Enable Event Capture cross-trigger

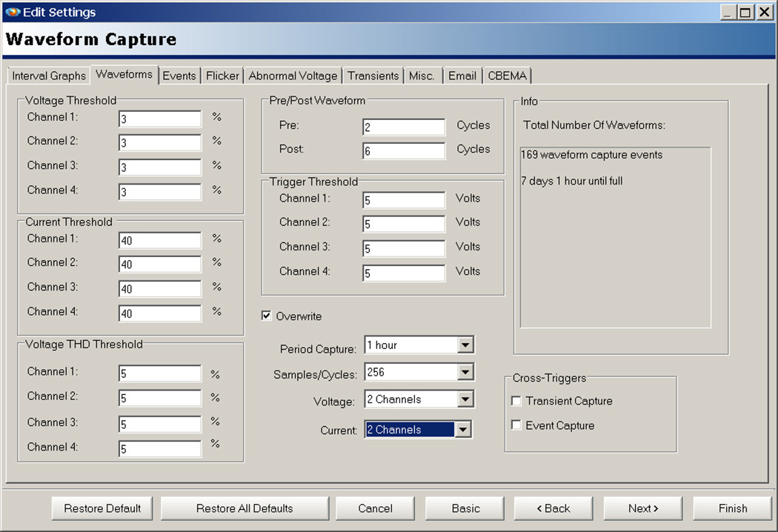click(516, 425)
